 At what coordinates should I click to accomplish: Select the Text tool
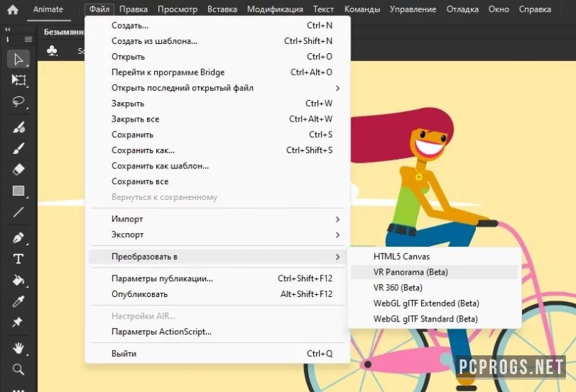point(19,259)
